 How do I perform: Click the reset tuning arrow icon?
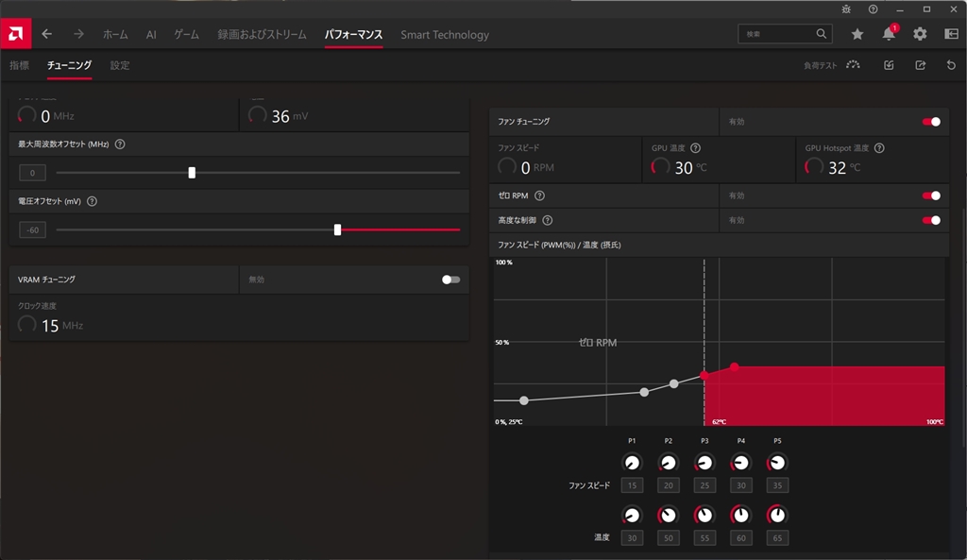click(x=951, y=65)
